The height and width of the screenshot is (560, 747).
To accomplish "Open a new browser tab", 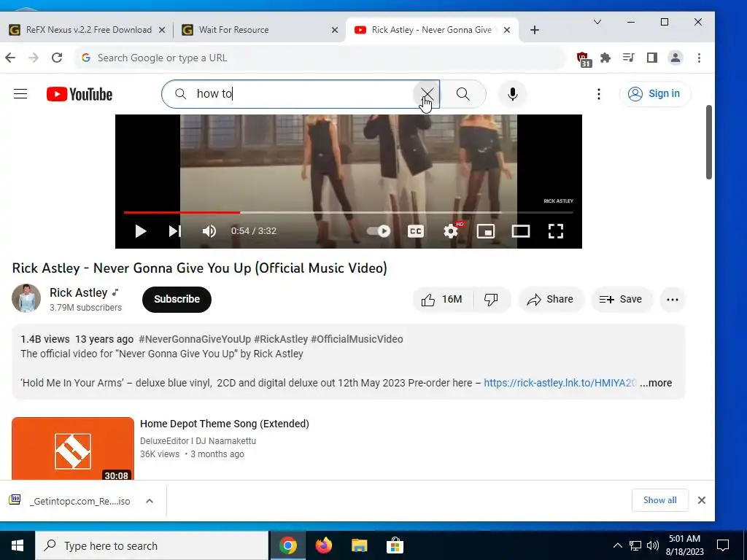I will click(535, 30).
